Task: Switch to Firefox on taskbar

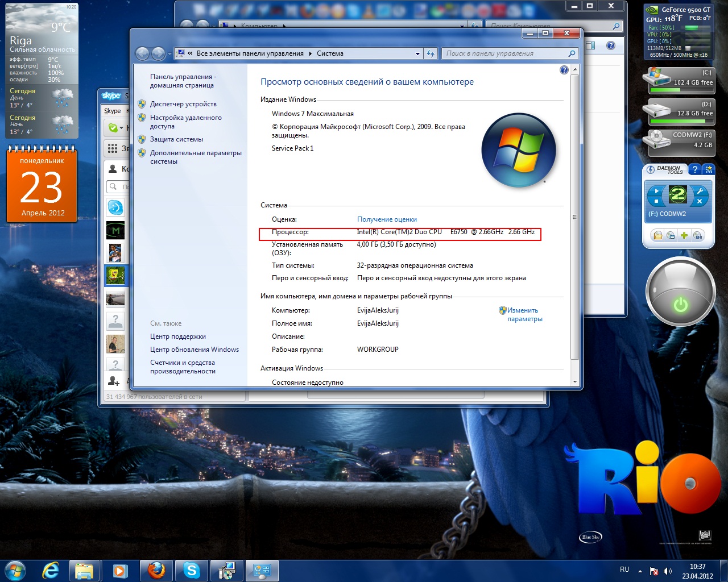Action: (x=156, y=570)
